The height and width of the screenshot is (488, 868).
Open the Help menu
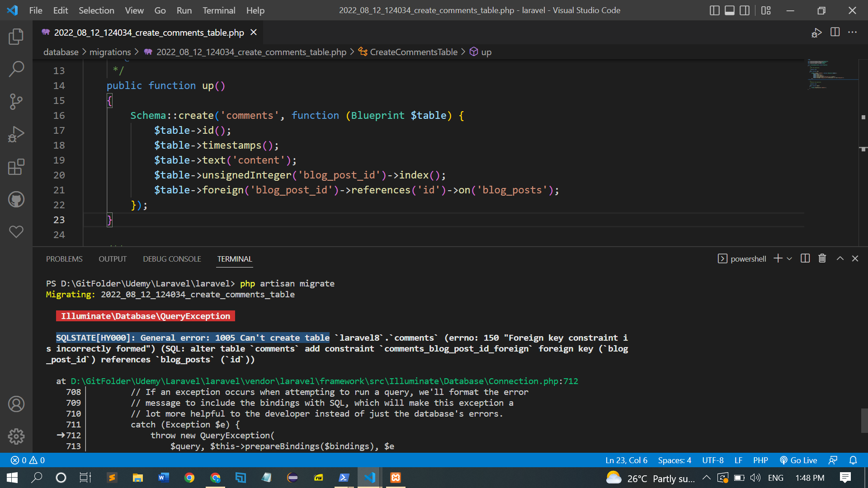click(x=255, y=10)
